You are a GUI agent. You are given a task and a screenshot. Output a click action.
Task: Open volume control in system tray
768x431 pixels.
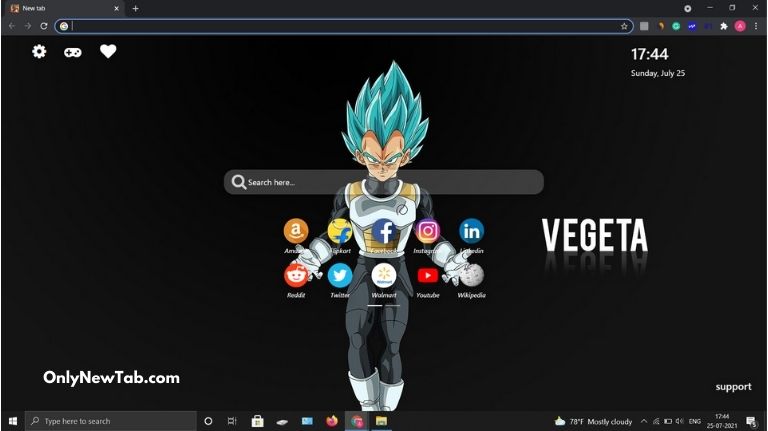click(x=680, y=421)
